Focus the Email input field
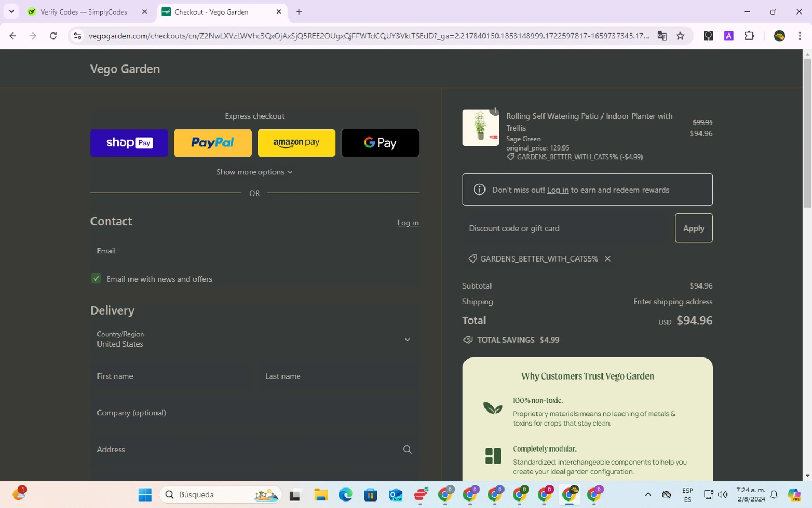This screenshot has width=812, height=508. coord(254,251)
